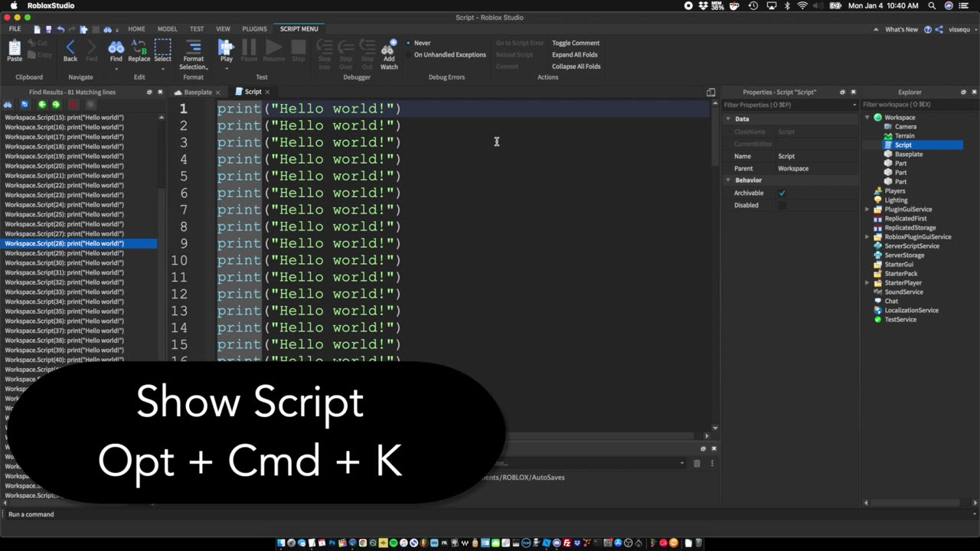Open the Play dropdown arrow
Screen dimensions: 980x551
tap(227, 69)
